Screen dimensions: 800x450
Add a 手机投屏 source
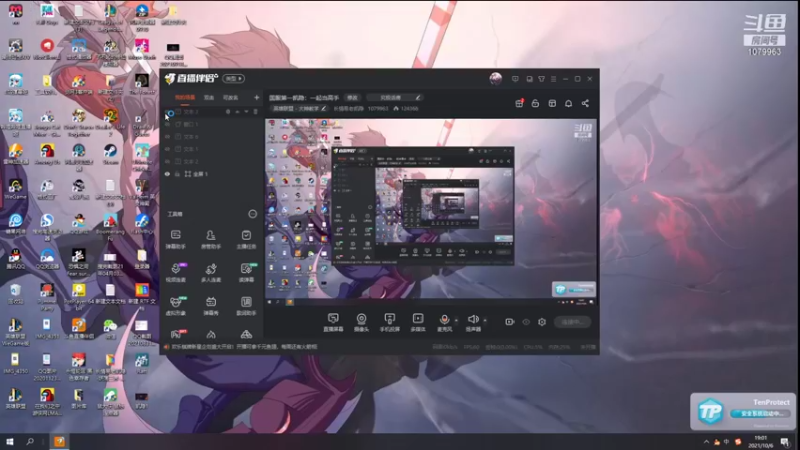390,322
